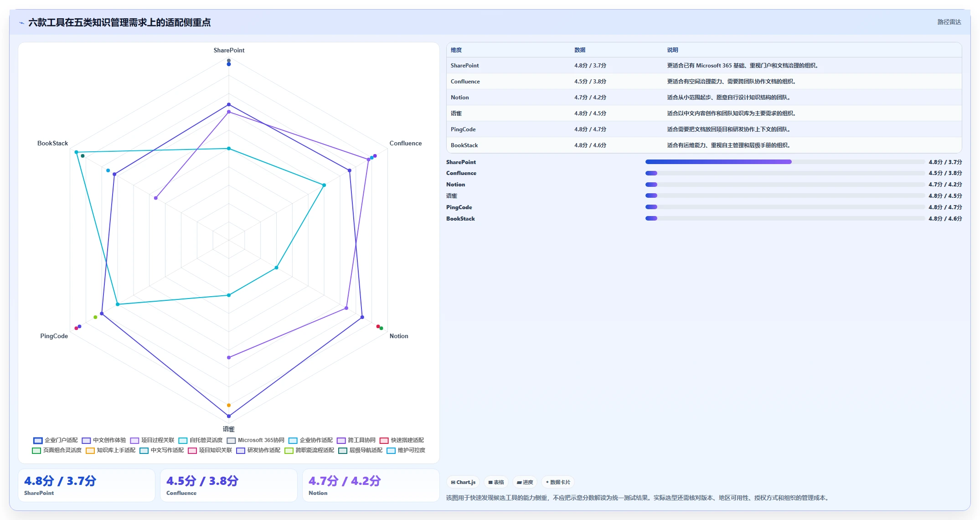The image size is (980, 520).
Task: Click the SharePoint progress bar
Action: click(785, 162)
